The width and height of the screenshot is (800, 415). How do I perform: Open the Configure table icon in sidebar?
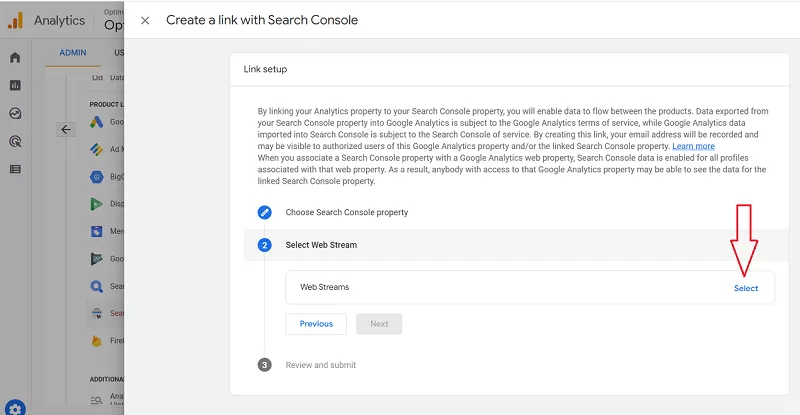[15, 169]
